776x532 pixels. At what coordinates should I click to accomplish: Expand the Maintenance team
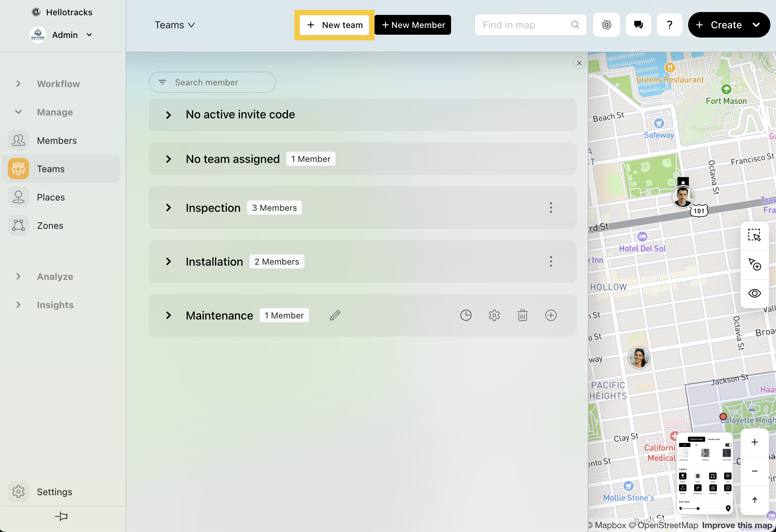pyautogui.click(x=168, y=315)
